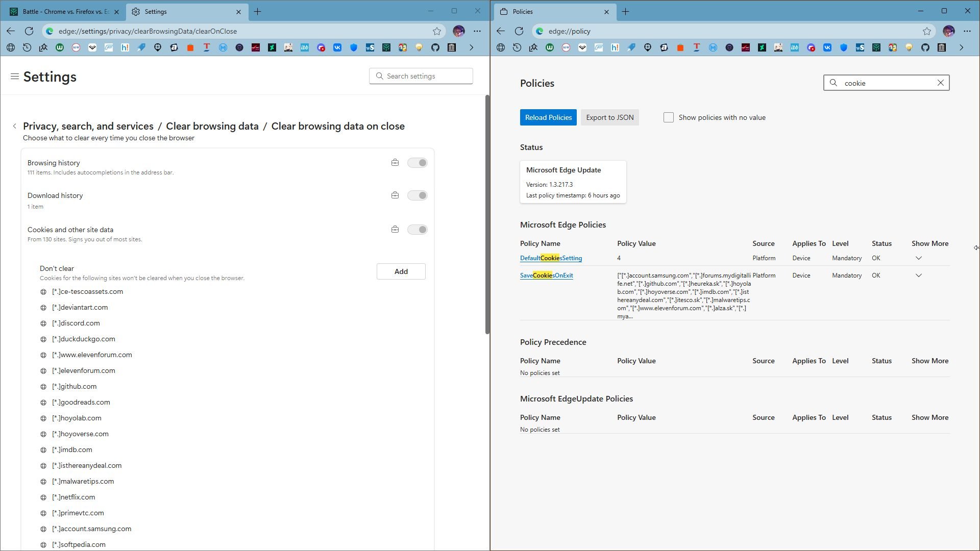Open the Settings hamburger menu
The width and height of the screenshot is (980, 551).
(15, 77)
